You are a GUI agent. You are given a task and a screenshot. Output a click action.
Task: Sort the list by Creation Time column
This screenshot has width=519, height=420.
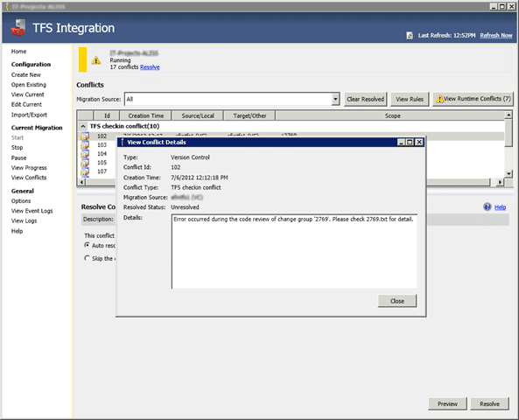pos(145,115)
